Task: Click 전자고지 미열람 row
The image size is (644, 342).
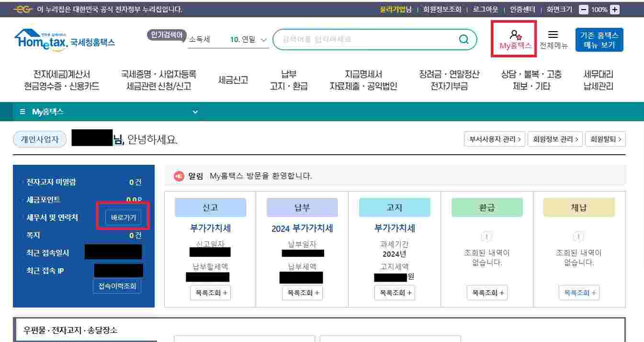Action: 84,182
